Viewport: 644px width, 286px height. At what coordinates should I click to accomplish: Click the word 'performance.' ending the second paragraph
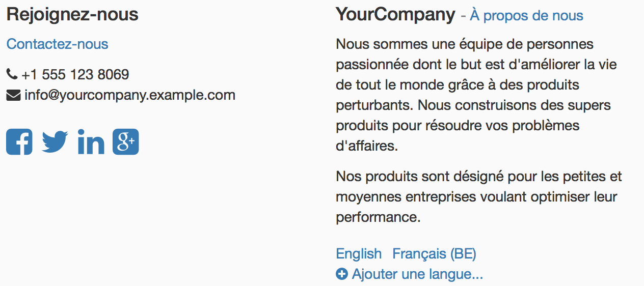click(378, 217)
